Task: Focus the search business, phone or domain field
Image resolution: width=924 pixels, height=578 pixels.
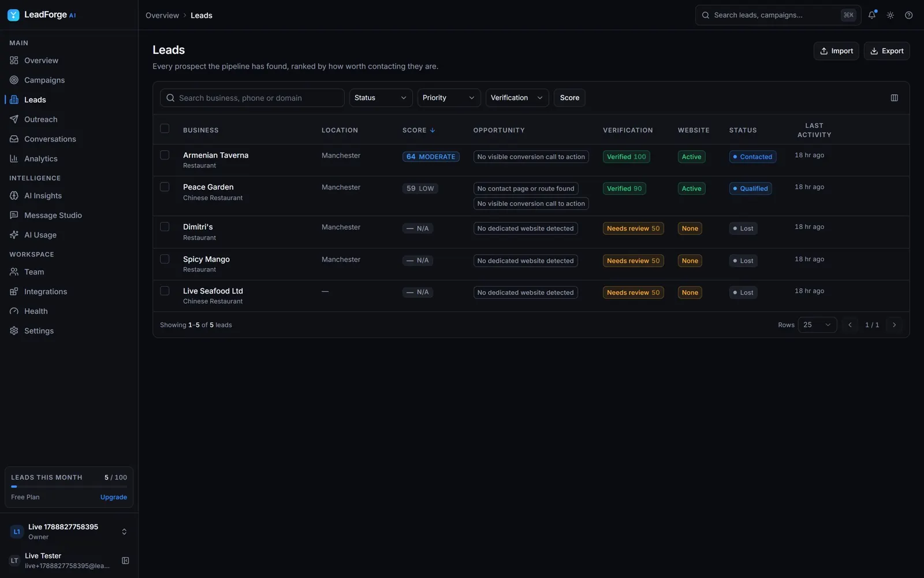Action: pyautogui.click(x=252, y=98)
